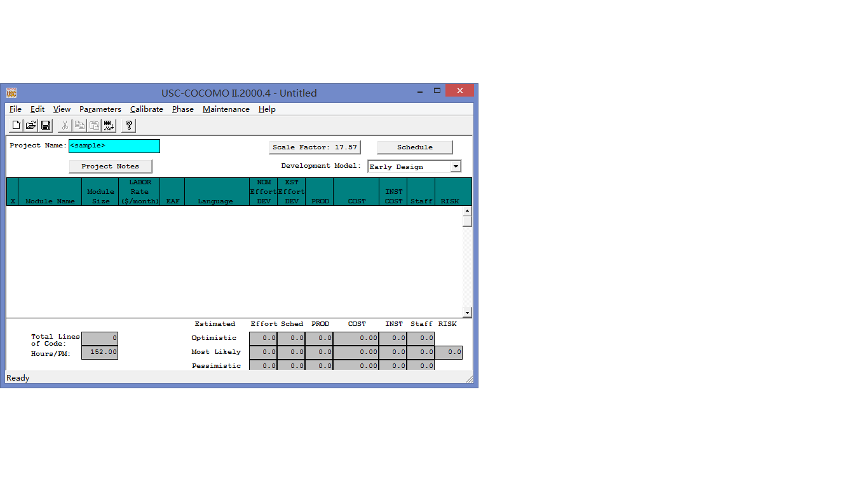Click the module list scroll down arrow
This screenshot has height=488, width=868.
[x=467, y=313]
